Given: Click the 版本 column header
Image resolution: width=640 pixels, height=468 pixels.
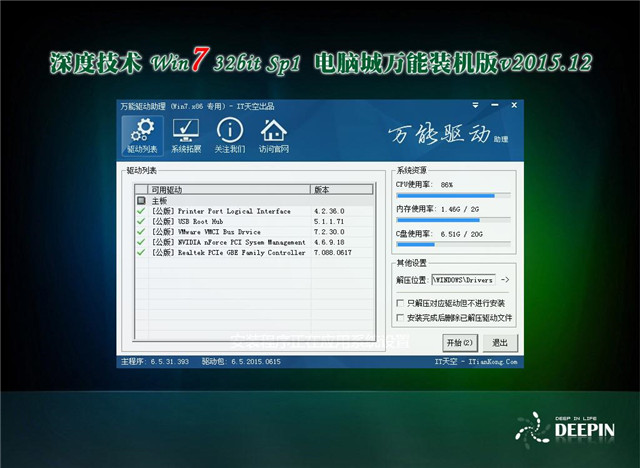Looking at the screenshot, I should (342, 189).
